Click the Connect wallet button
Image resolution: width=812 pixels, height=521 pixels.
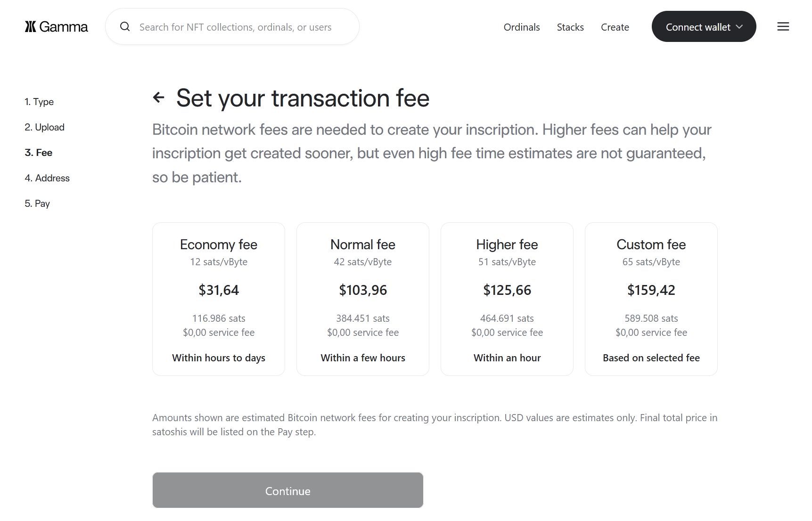click(x=697, y=27)
